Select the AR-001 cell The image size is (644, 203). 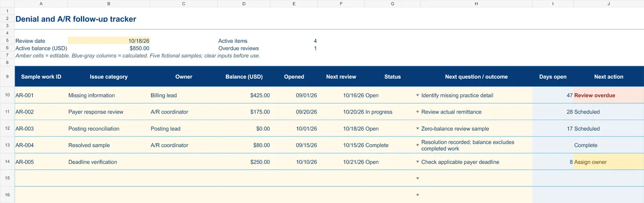(41, 95)
